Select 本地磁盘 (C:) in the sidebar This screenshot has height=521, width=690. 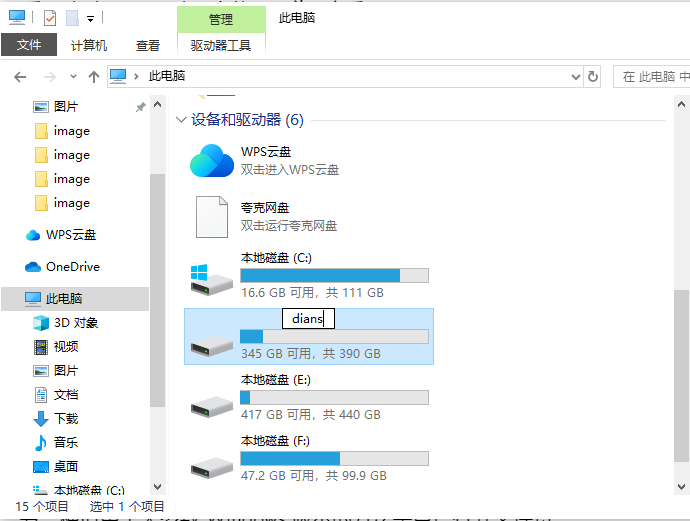[79, 490]
